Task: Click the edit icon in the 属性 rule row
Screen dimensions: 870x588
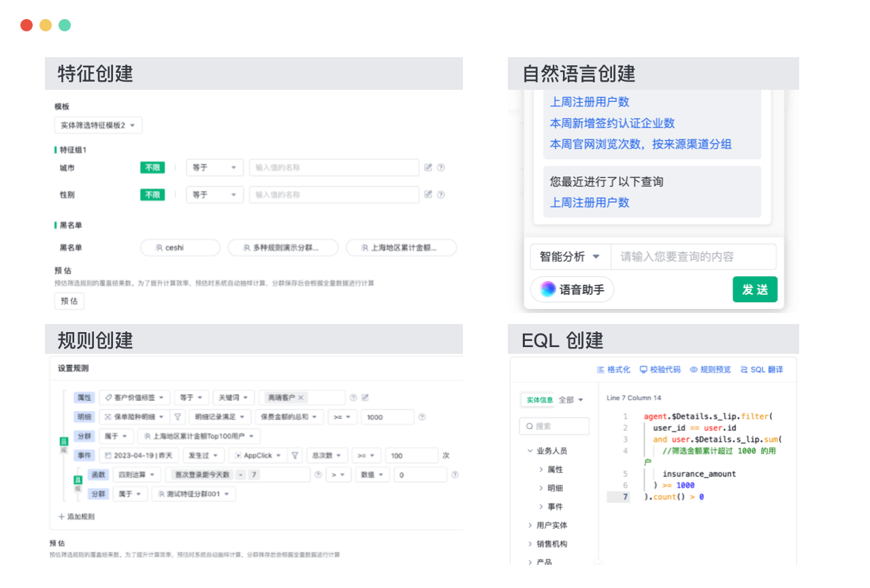Action: point(365,397)
